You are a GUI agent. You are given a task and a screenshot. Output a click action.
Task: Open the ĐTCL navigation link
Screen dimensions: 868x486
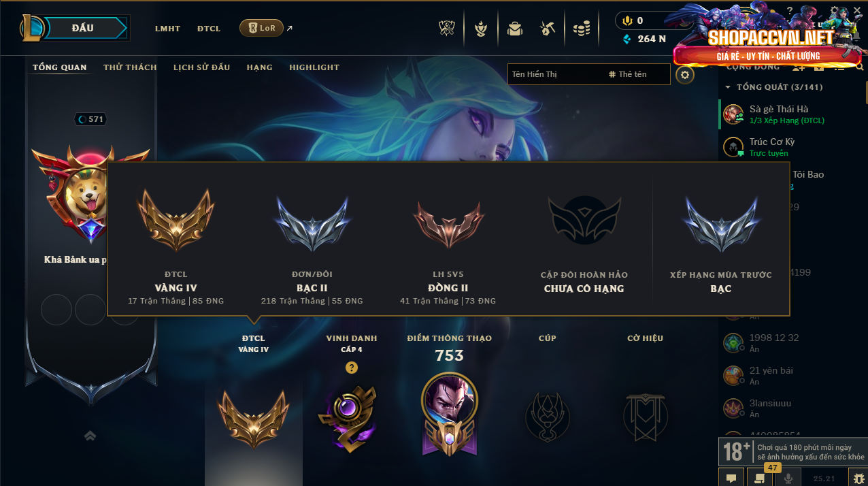click(x=209, y=29)
